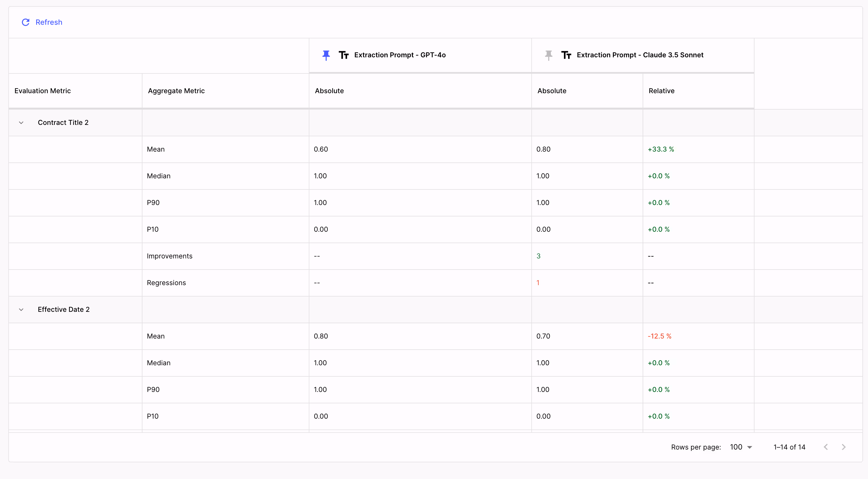Select the red Regressions value 1

538,283
